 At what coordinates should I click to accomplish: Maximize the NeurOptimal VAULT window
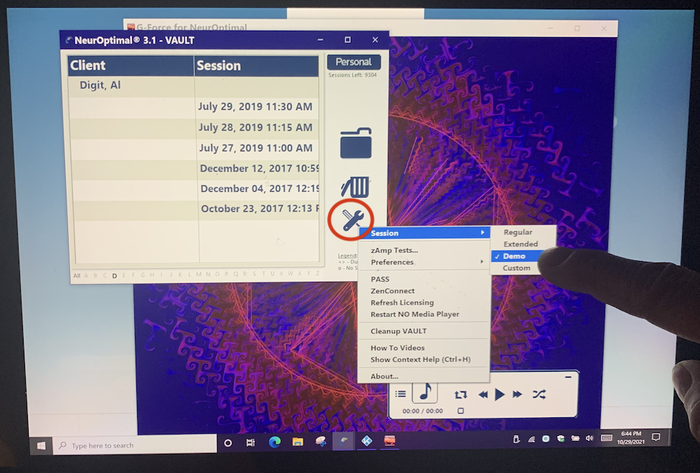click(347, 40)
